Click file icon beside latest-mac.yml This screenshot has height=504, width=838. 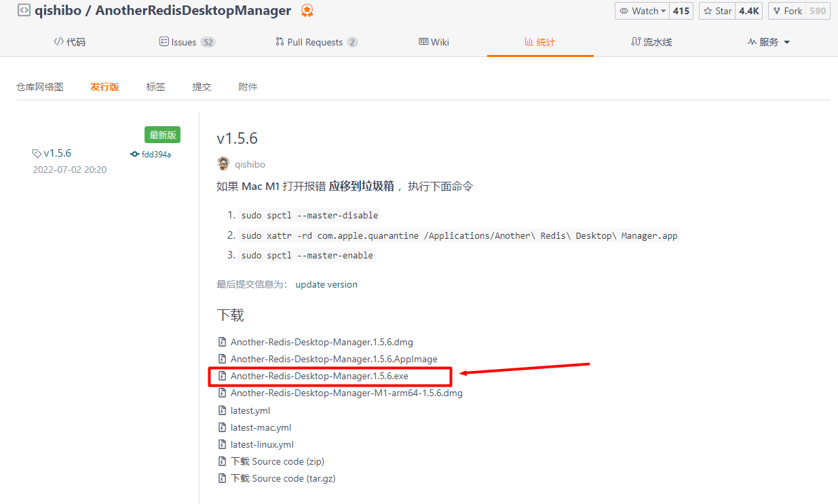222,427
